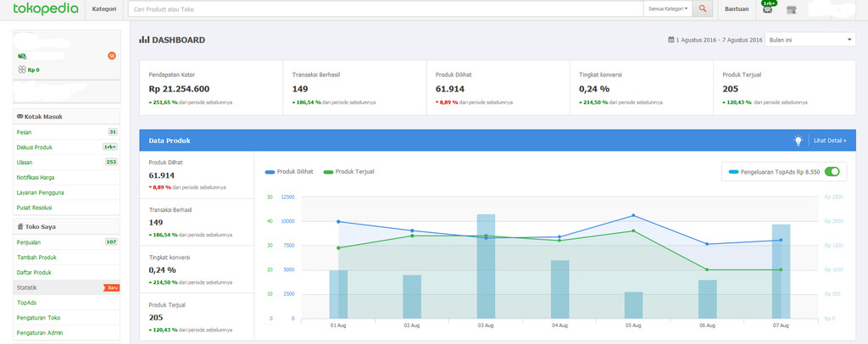The height and width of the screenshot is (344, 868).
Task: Click the 05 Aug Produk Dilihat data point
Action: tap(633, 216)
